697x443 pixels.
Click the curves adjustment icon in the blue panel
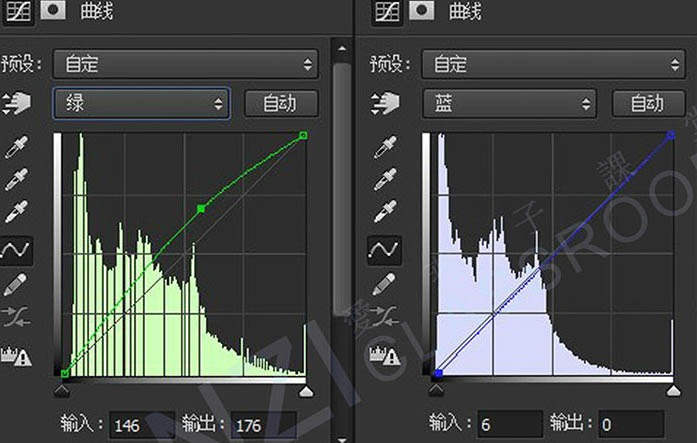coord(387,11)
